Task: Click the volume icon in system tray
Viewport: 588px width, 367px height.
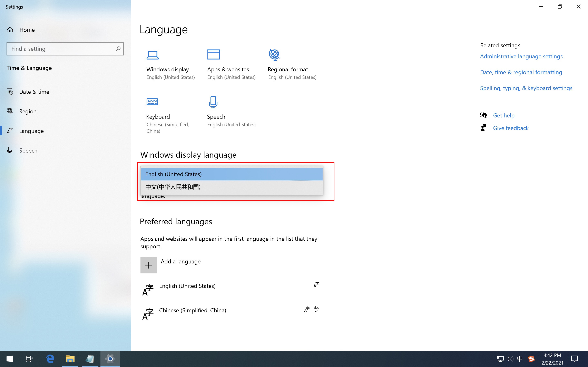Action: click(510, 358)
